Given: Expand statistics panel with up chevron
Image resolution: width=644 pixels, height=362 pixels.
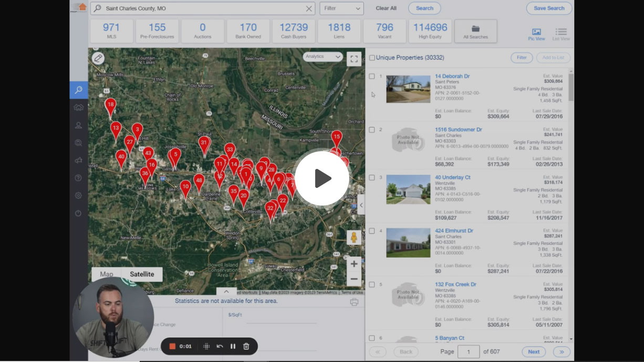Looking at the screenshot, I should (226, 291).
